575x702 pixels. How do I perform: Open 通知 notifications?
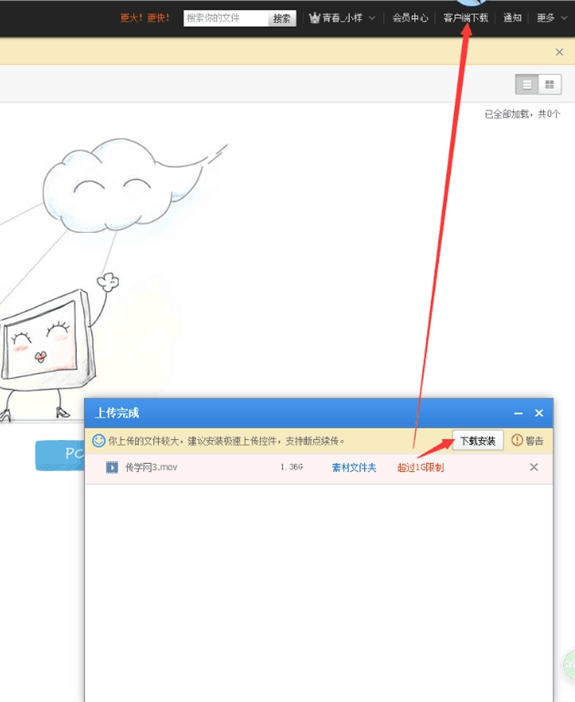pos(512,18)
